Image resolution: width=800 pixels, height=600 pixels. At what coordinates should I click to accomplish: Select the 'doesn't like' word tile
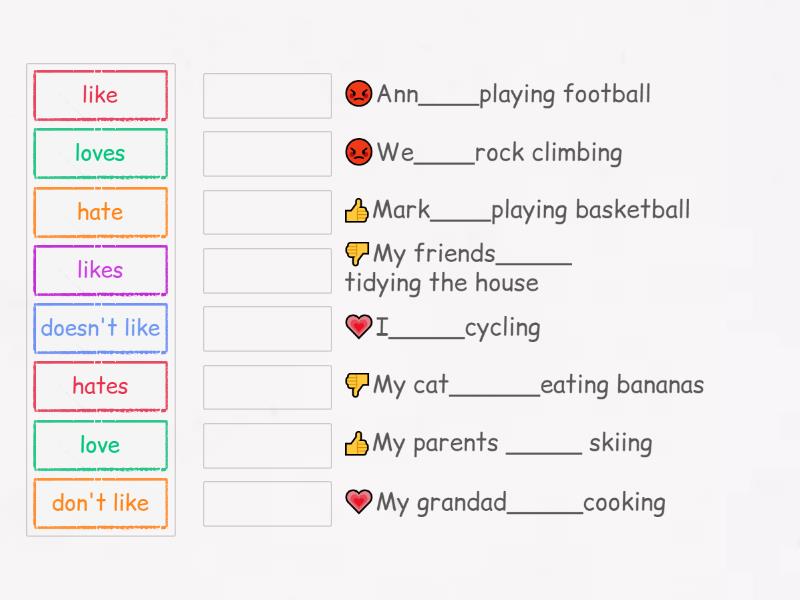pos(100,328)
